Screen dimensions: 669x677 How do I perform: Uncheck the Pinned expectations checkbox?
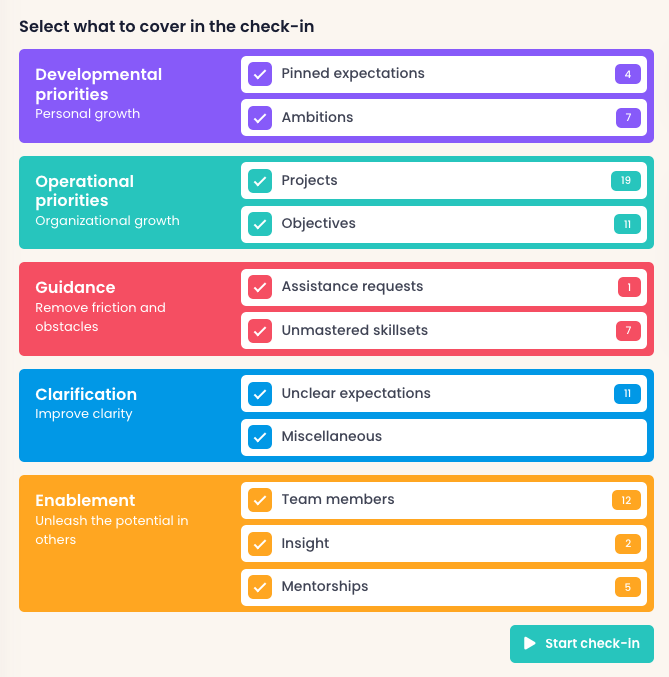pyautogui.click(x=260, y=74)
